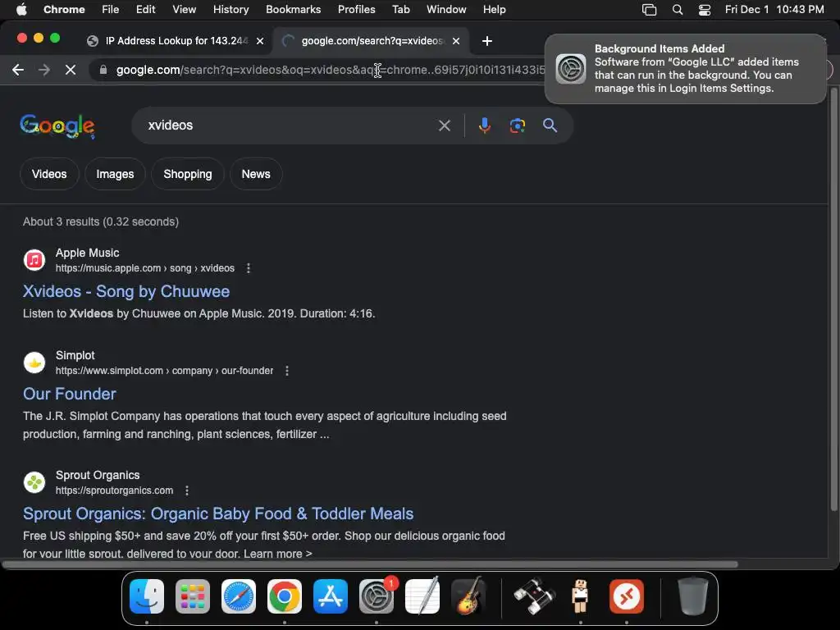Click the Background Items Added notification

point(686,69)
